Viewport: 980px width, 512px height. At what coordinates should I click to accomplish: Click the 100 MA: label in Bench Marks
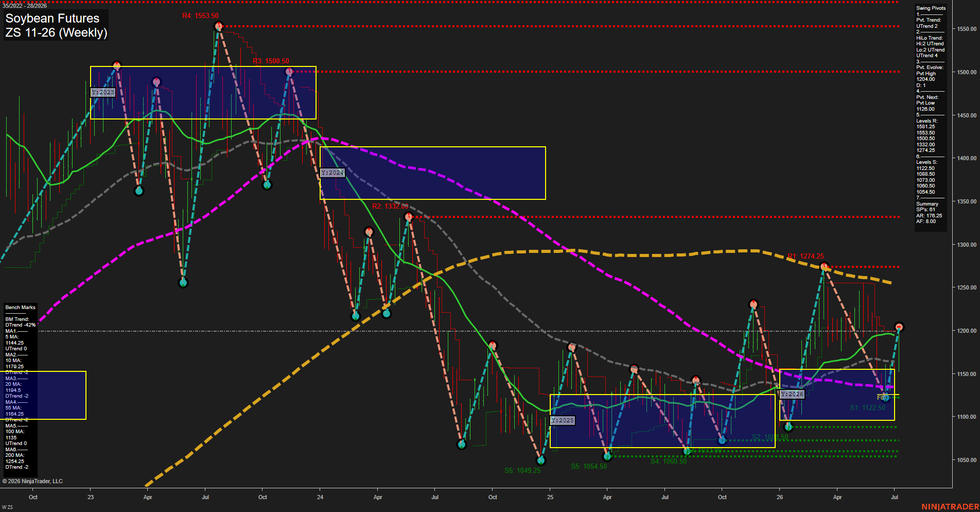[15, 432]
